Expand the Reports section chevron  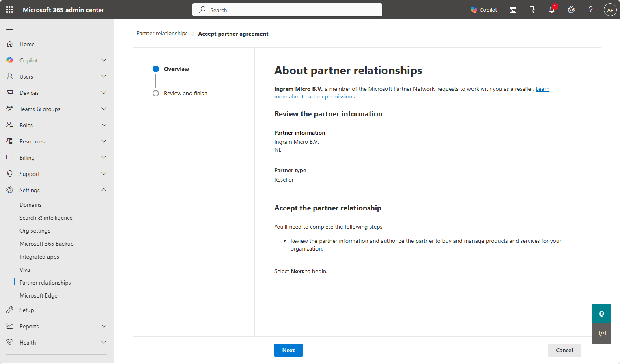point(104,326)
